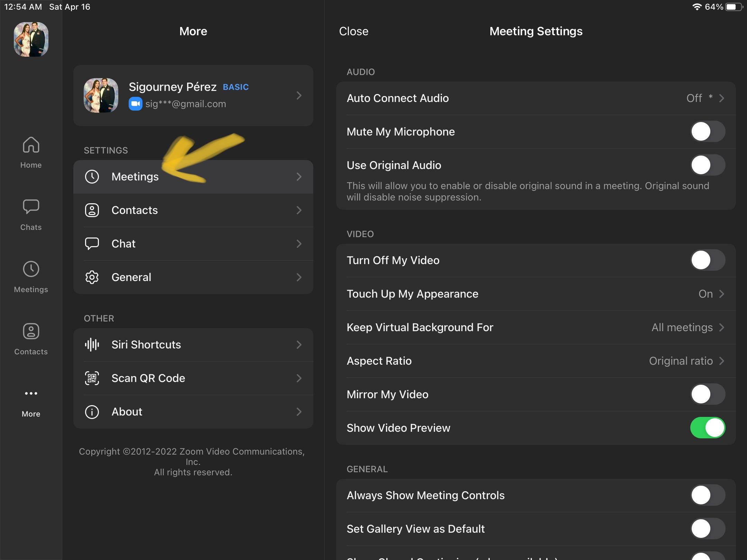Tap the About info icon
Viewport: 747px width, 560px height.
(92, 412)
